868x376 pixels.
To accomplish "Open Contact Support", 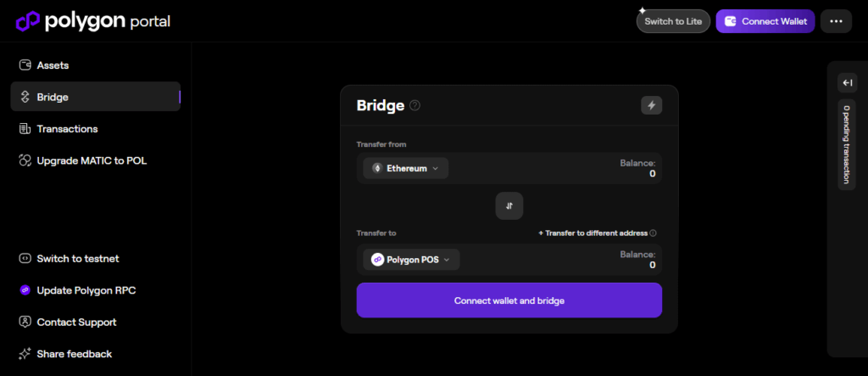I will pyautogui.click(x=76, y=323).
